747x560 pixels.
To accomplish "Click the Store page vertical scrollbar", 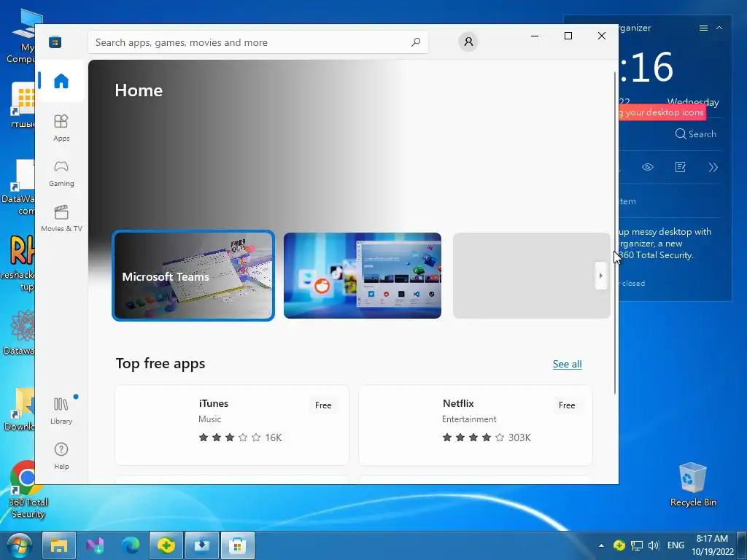I will (x=615, y=233).
